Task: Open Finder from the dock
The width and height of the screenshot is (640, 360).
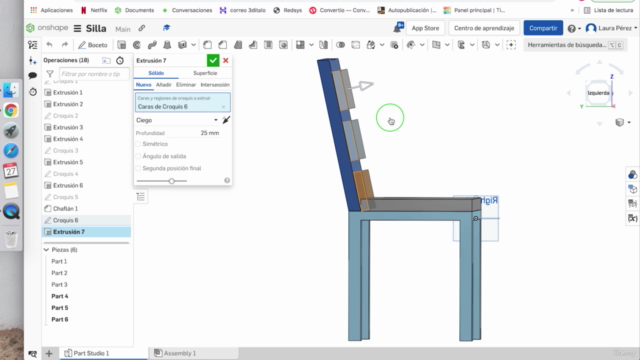Action: coord(11,90)
